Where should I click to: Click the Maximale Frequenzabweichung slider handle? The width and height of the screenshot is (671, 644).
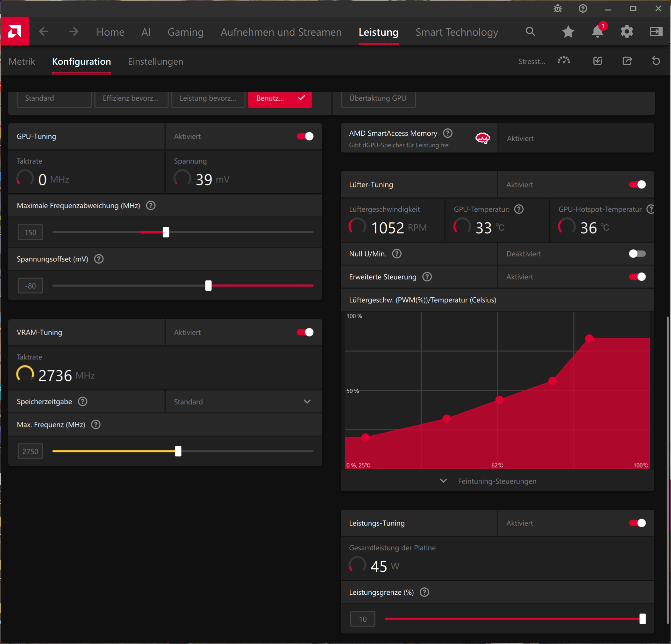[166, 232]
